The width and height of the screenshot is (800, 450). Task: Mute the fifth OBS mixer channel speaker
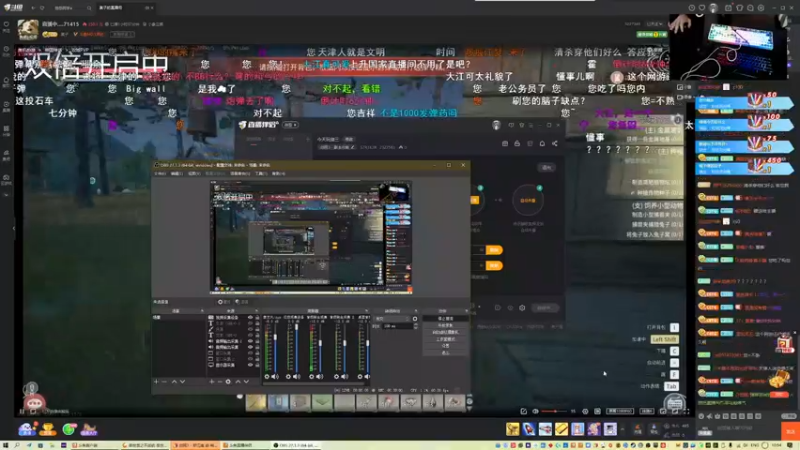point(367,377)
